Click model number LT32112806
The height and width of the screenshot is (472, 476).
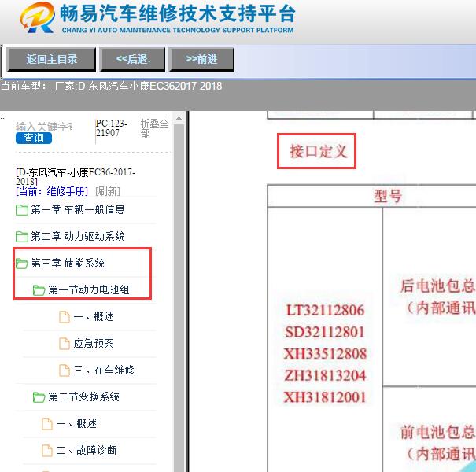point(325,310)
